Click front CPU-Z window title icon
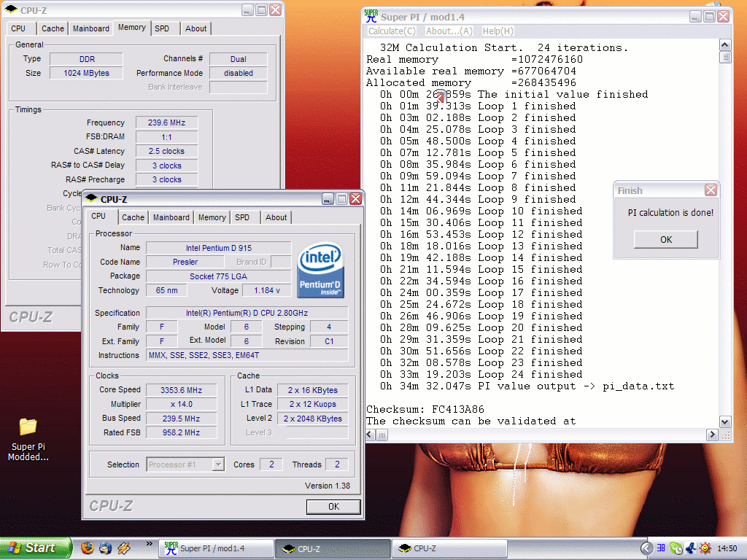The height and width of the screenshot is (560, 747). (x=91, y=198)
